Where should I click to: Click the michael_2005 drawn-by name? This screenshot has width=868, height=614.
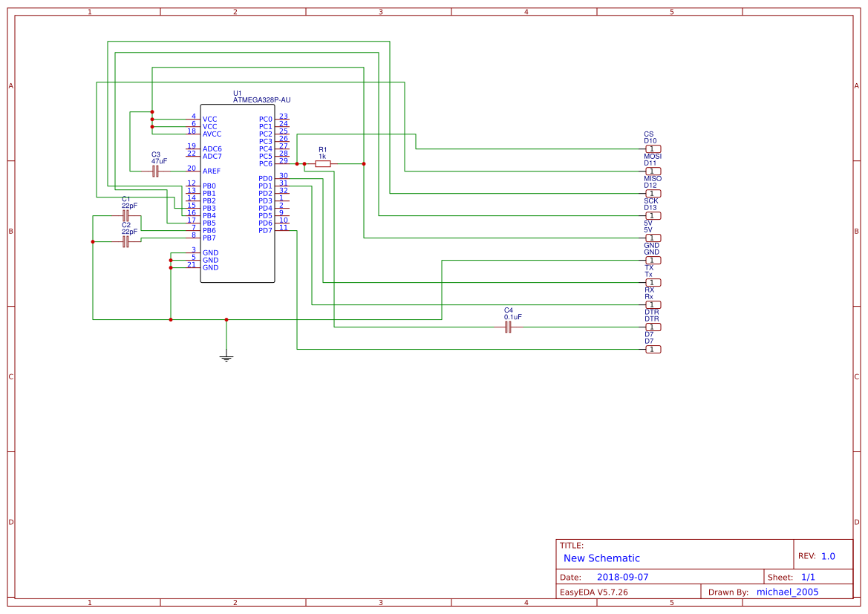(787, 591)
